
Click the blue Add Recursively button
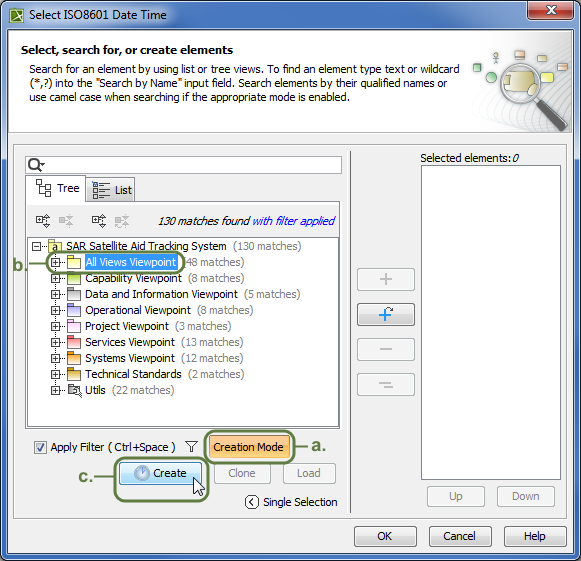click(386, 315)
